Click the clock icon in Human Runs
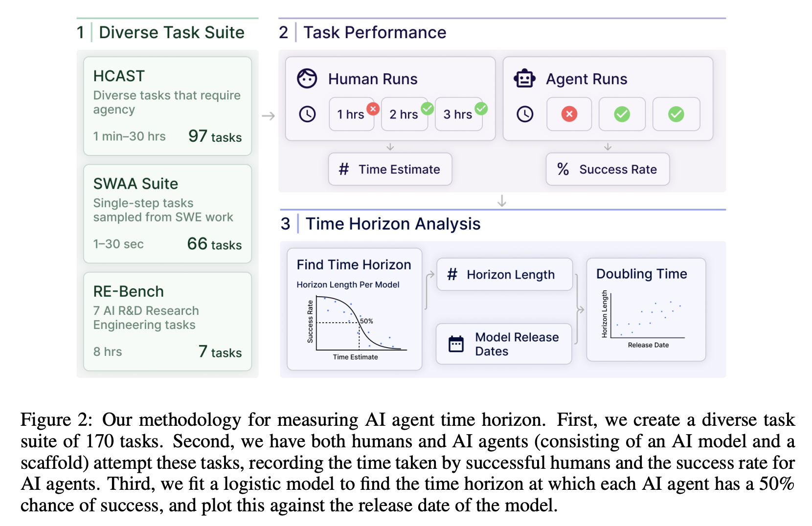812x526 pixels. pos(307,114)
